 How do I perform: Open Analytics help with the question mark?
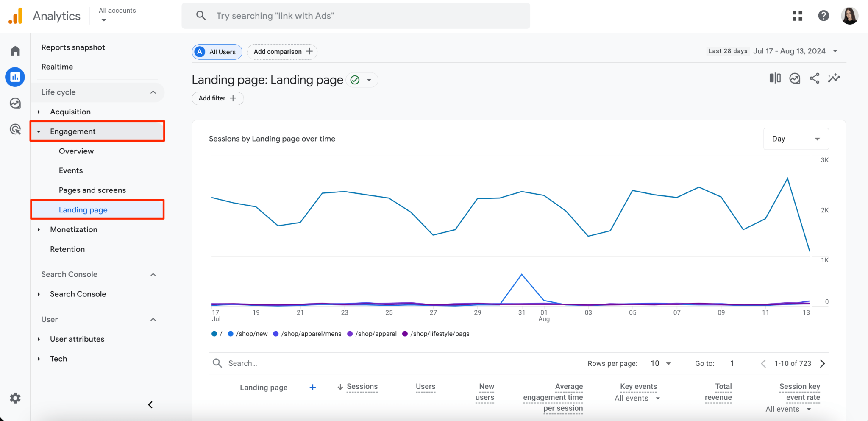point(823,16)
